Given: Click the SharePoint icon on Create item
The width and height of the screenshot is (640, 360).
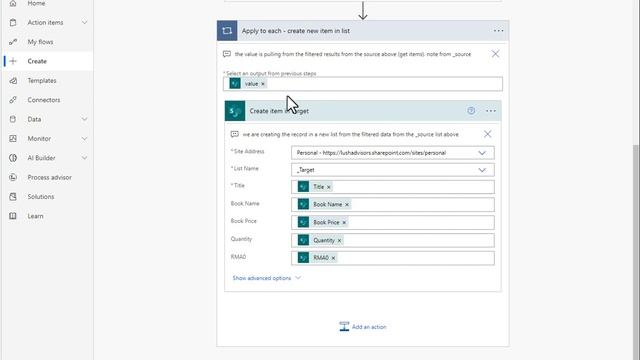Looking at the screenshot, I should (x=235, y=111).
